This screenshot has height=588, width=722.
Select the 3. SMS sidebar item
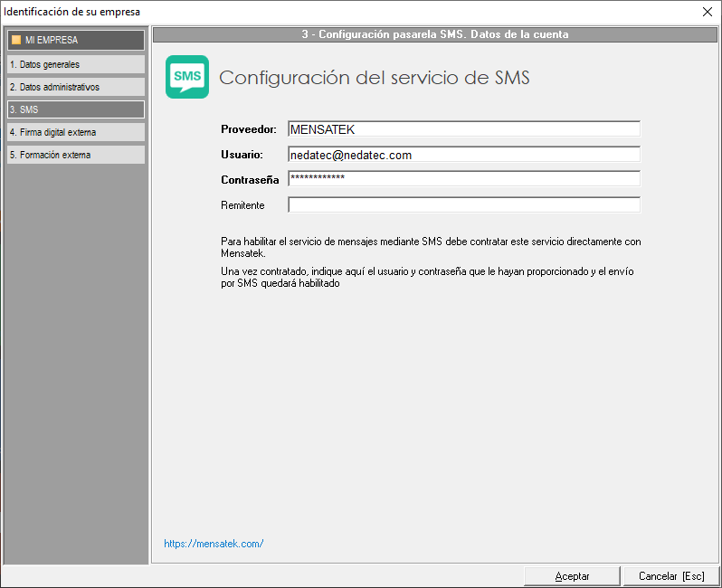74,109
